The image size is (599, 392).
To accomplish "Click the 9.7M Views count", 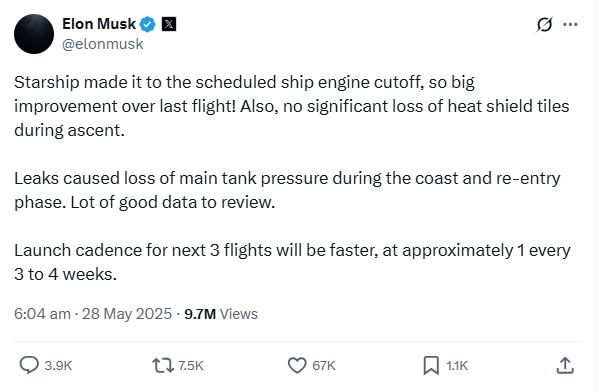I will coord(221,314).
